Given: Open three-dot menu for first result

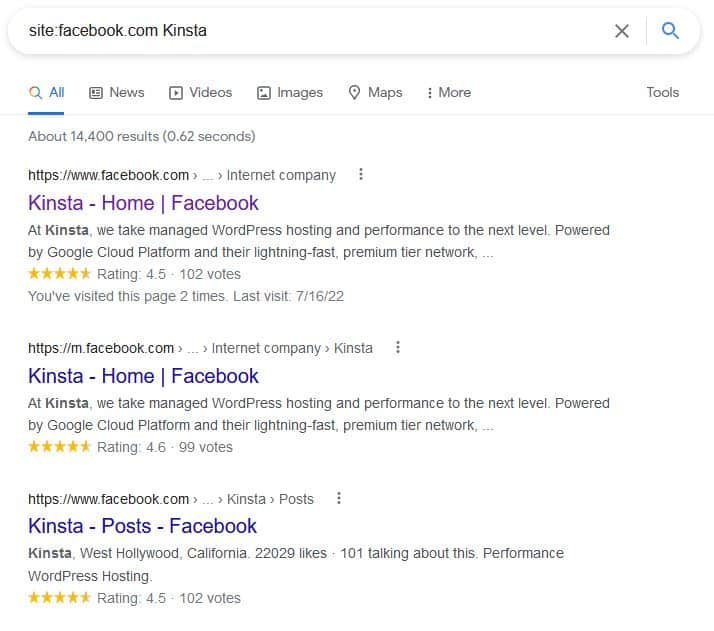Looking at the screenshot, I should click(361, 175).
